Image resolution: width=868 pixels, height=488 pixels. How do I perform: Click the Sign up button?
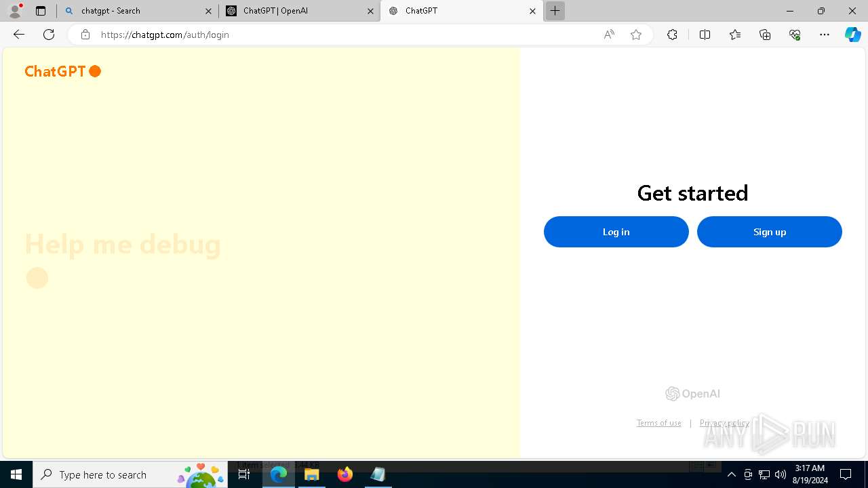[x=770, y=232]
